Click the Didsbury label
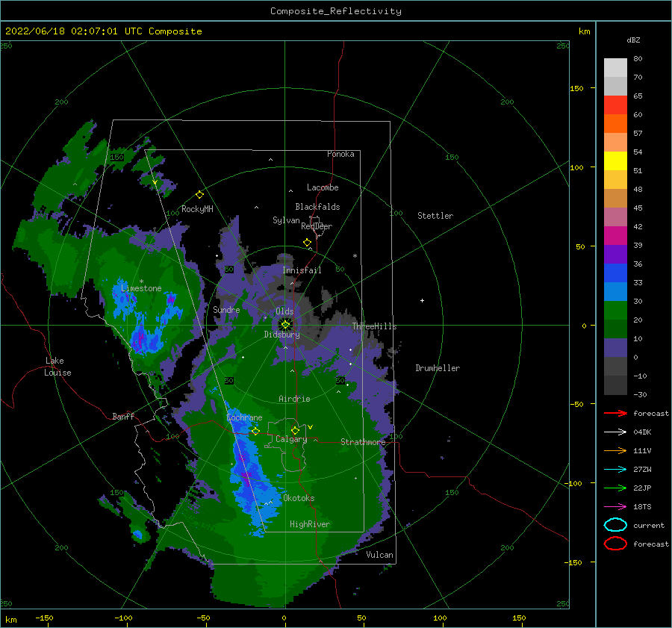 [281, 335]
